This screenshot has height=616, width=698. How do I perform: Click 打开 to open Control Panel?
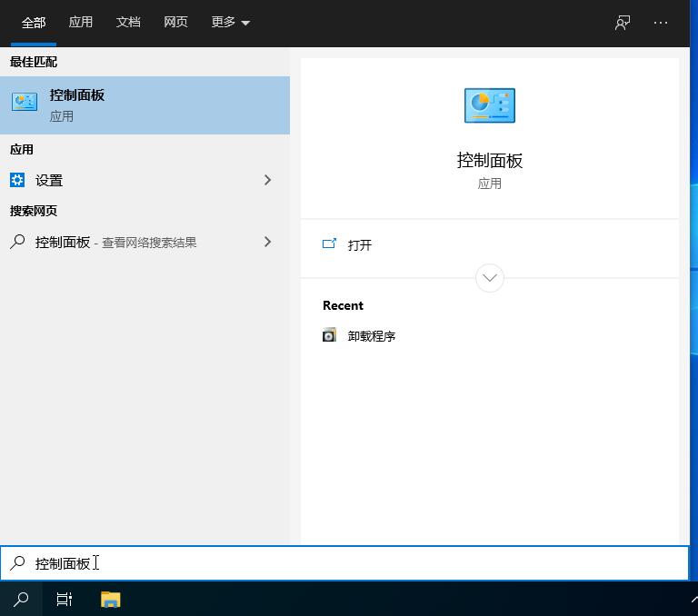pos(360,245)
